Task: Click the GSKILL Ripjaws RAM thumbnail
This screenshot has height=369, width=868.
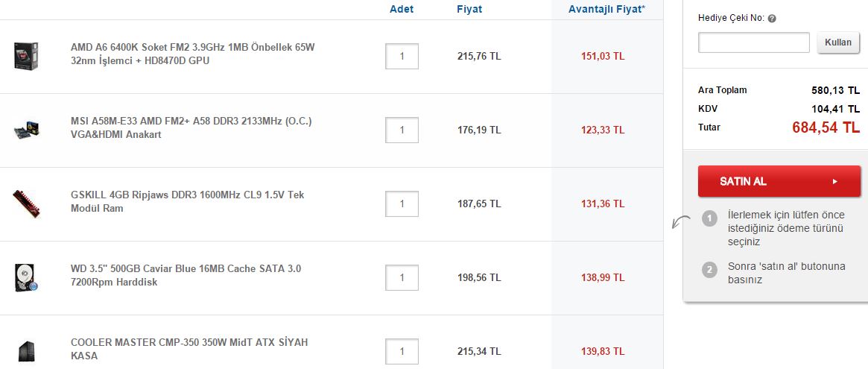Action: click(x=26, y=204)
